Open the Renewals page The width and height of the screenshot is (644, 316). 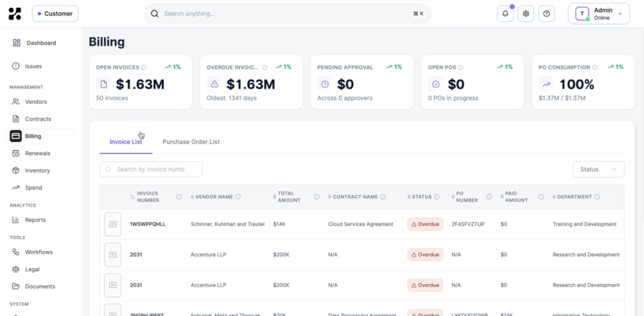pyautogui.click(x=38, y=153)
